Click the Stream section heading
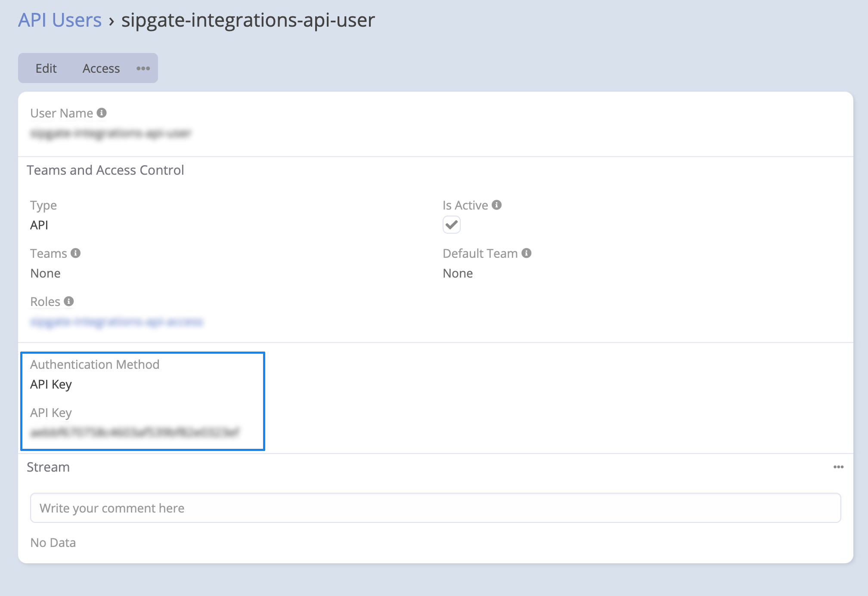 point(48,467)
